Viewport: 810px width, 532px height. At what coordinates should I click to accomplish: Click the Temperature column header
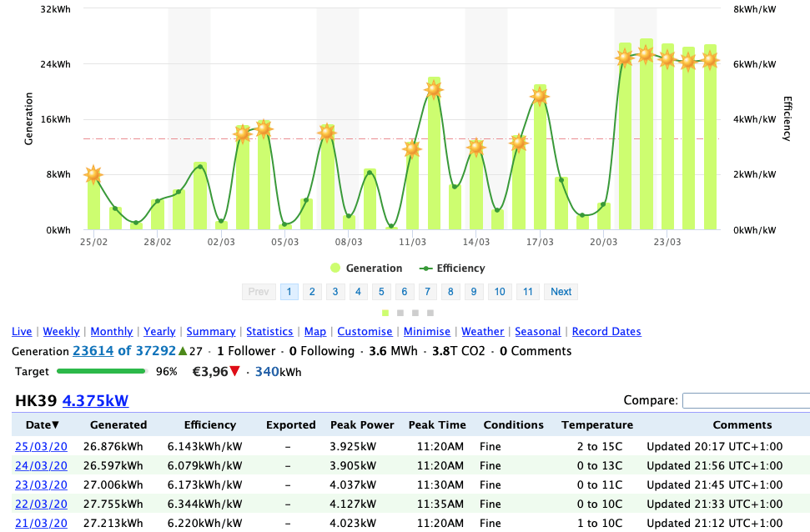point(597,424)
